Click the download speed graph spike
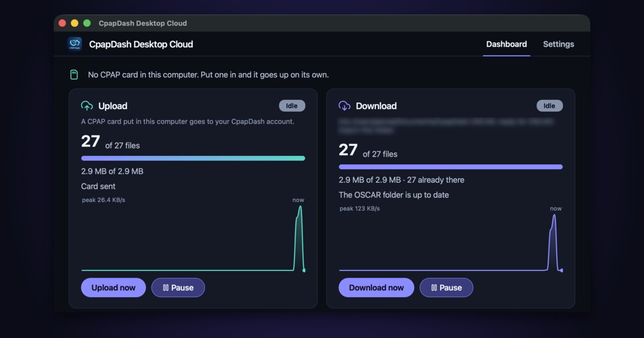 coord(554,243)
